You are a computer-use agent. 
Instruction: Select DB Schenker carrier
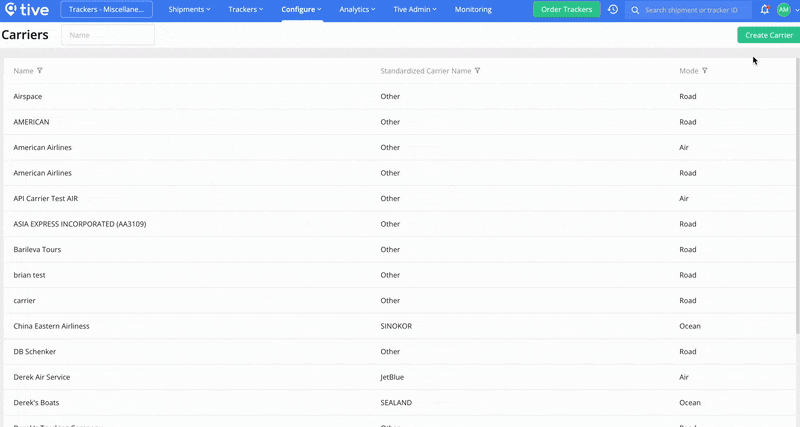[x=399, y=351]
